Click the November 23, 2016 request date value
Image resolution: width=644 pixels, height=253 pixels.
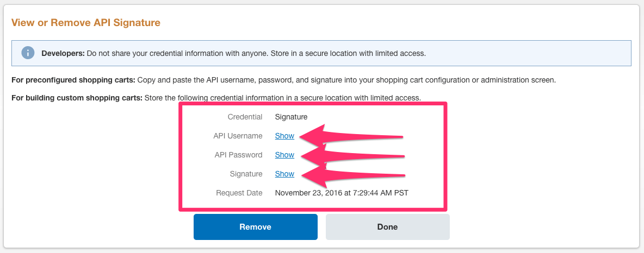[342, 193]
